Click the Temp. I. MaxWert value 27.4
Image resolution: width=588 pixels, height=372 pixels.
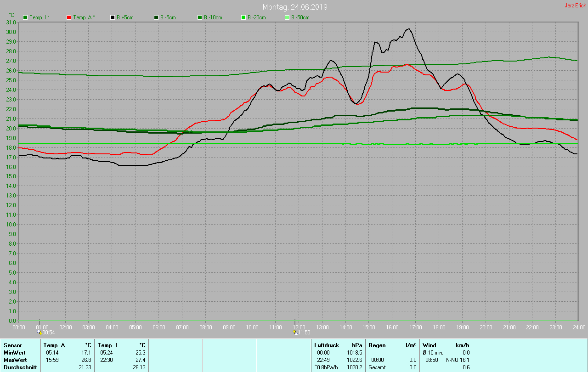click(140, 360)
